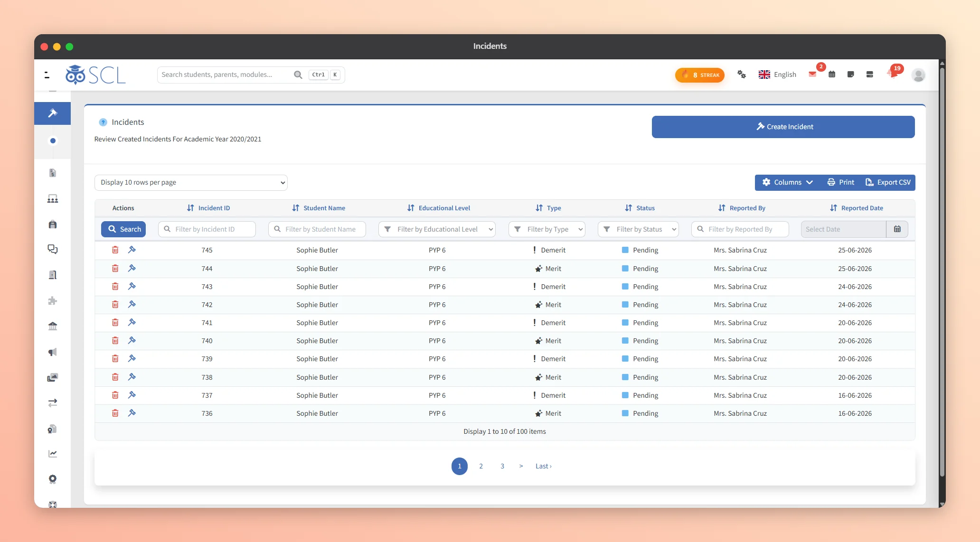This screenshot has width=980, height=542.
Task: Open the gavel Incidents module in sidebar
Action: (52, 113)
